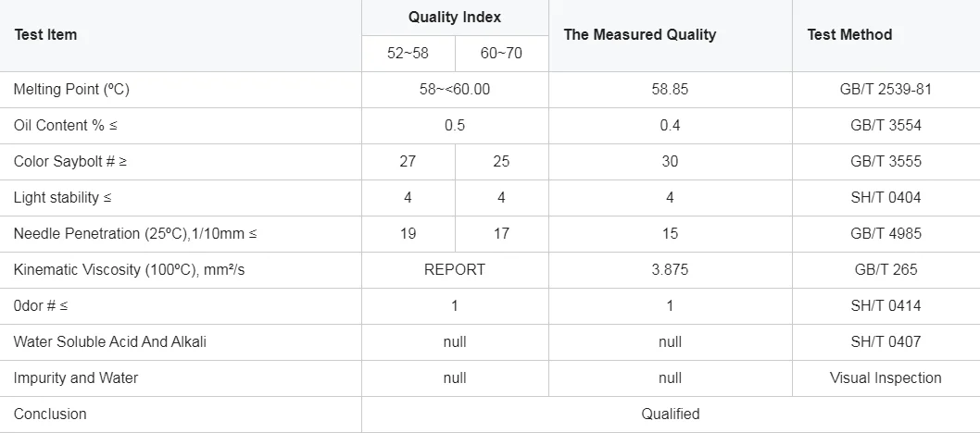Click the Test Method column header
The height and width of the screenshot is (433, 980).
pyautogui.click(x=849, y=35)
